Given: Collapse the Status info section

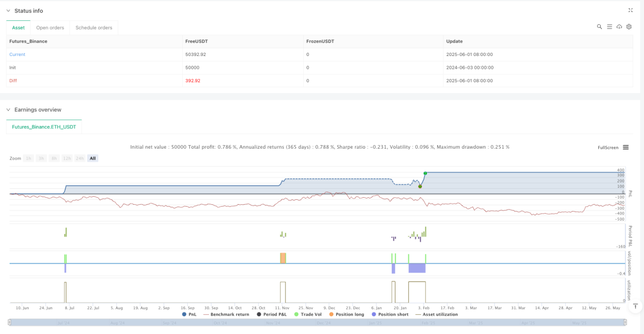Looking at the screenshot, I should [x=8, y=10].
